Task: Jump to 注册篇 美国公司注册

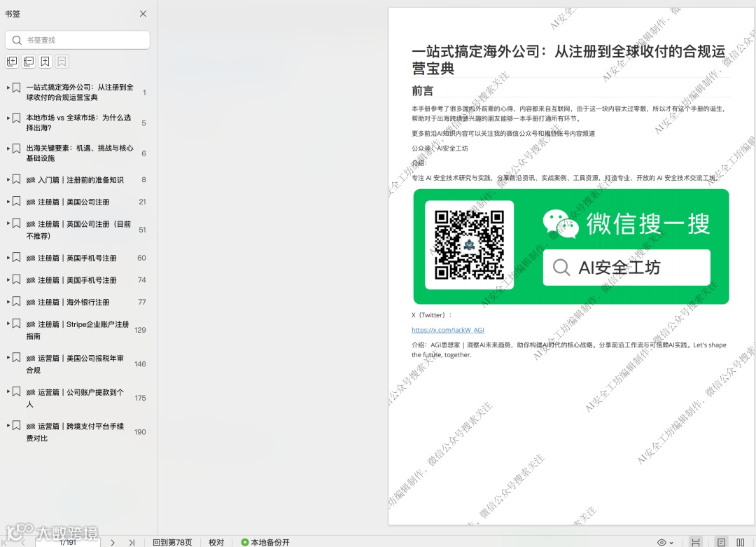Action: pyautogui.click(x=68, y=202)
